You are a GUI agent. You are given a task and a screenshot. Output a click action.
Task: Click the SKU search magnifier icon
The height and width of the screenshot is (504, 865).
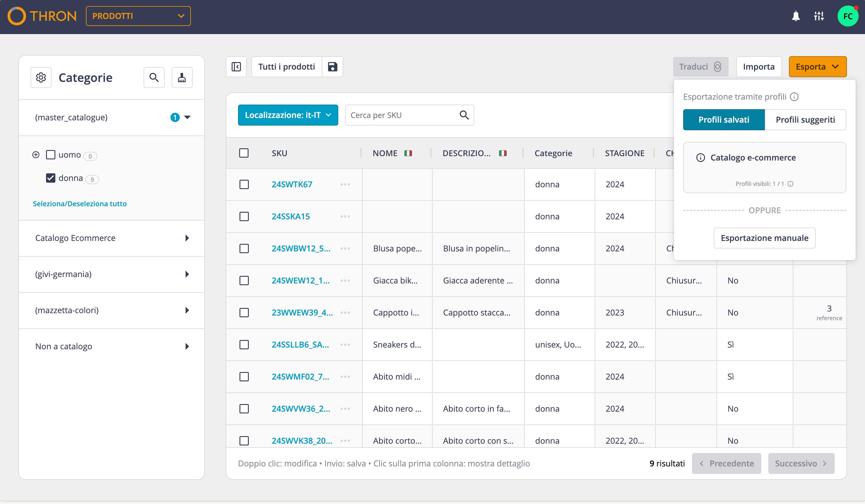coord(464,115)
